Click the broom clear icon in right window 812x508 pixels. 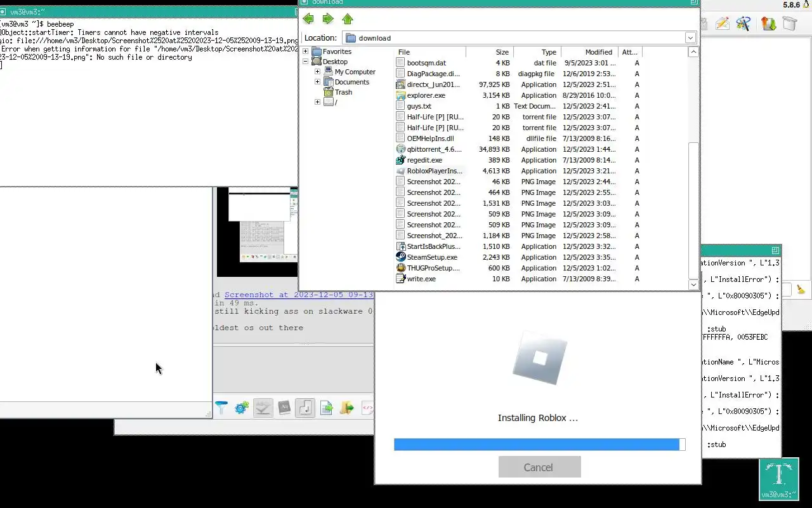coord(801,290)
